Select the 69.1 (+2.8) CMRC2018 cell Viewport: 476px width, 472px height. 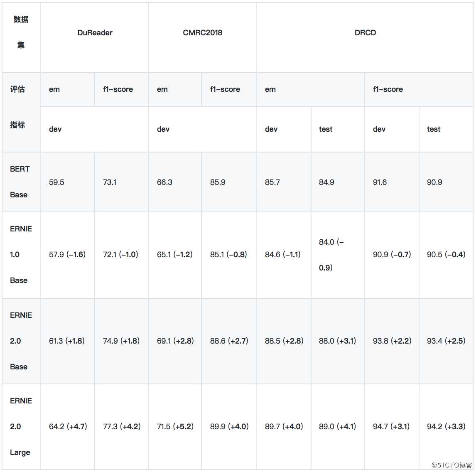pyautogui.click(x=175, y=341)
